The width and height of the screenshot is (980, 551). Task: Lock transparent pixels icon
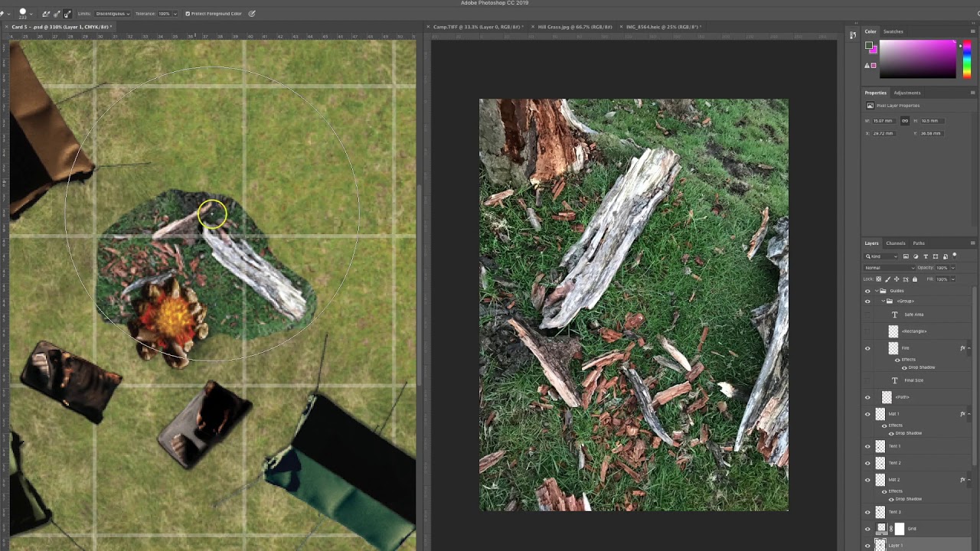(x=878, y=279)
